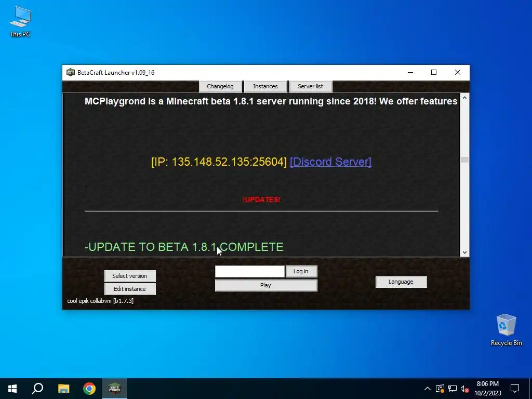Open the Server list tab
Image resolution: width=532 pixels, height=399 pixels.
pyautogui.click(x=311, y=86)
